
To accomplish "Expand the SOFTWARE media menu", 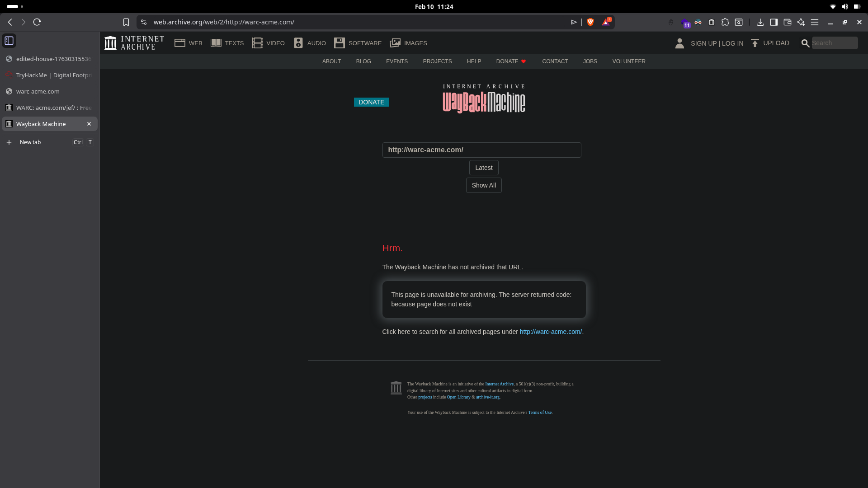I will [358, 43].
